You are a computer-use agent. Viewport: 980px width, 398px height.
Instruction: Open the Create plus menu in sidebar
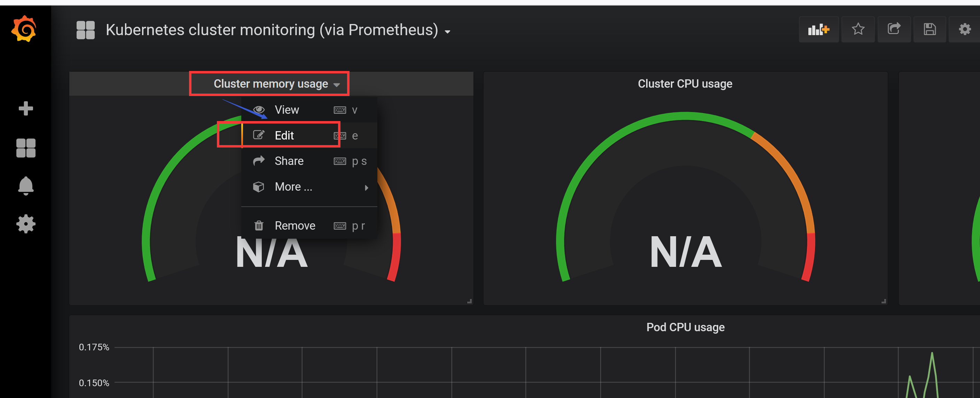(25, 109)
